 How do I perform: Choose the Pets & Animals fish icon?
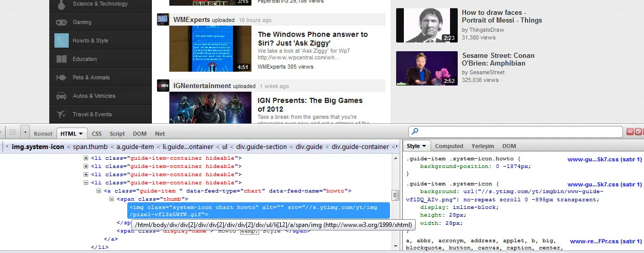pos(62,77)
